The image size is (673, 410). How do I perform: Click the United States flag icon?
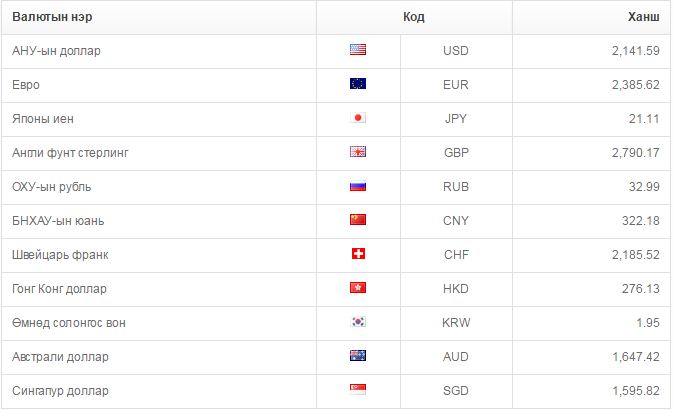pyautogui.click(x=358, y=50)
